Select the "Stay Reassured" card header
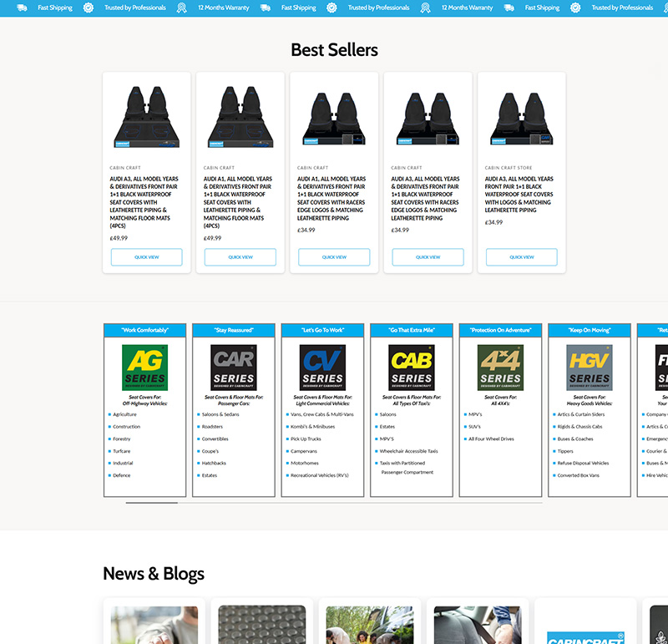 234,330
